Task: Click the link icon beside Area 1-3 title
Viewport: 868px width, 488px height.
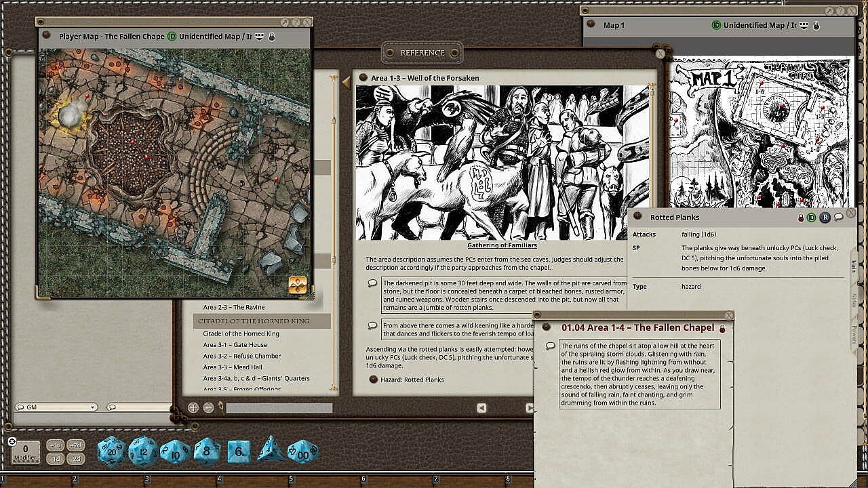Action: (363, 78)
